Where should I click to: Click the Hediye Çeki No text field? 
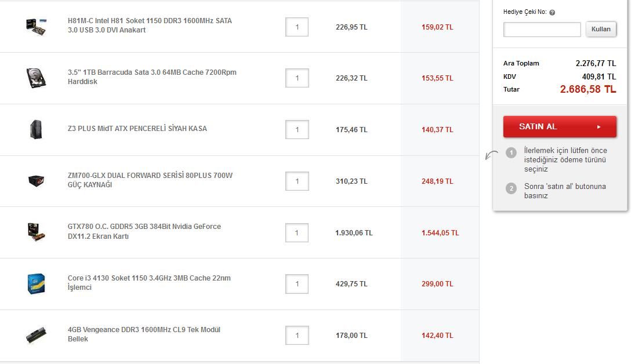[542, 30]
